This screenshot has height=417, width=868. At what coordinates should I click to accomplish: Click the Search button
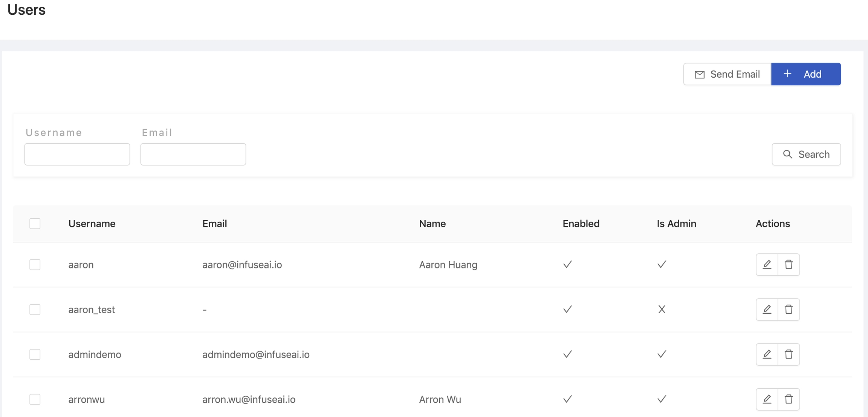click(x=806, y=154)
